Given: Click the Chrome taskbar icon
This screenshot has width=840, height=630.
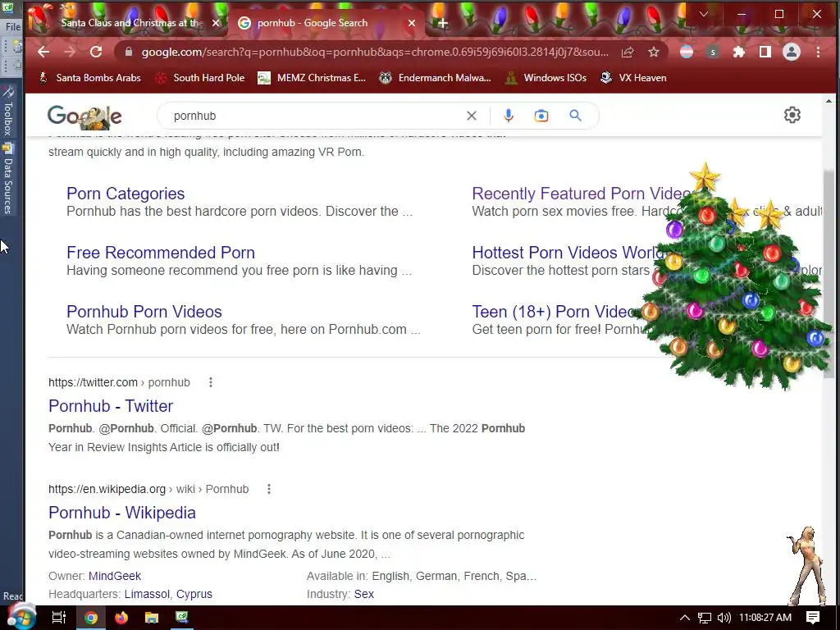Looking at the screenshot, I should 90,618.
